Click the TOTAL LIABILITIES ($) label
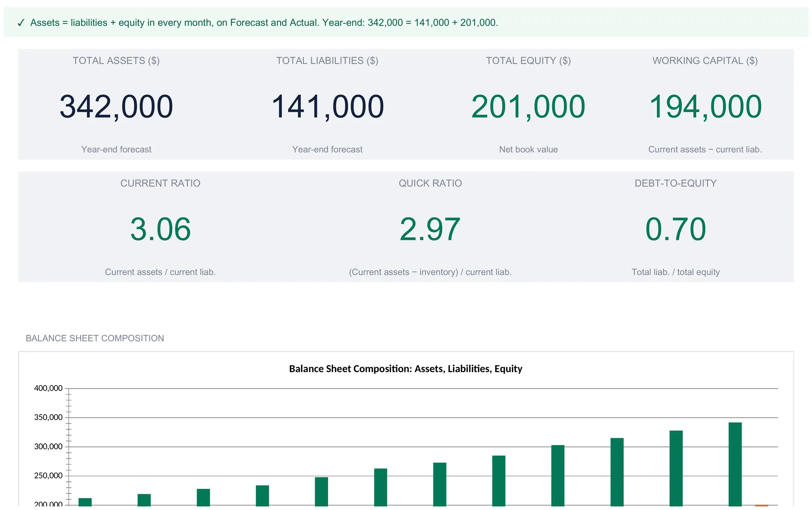Viewport: 812px width, 510px height. (327, 61)
